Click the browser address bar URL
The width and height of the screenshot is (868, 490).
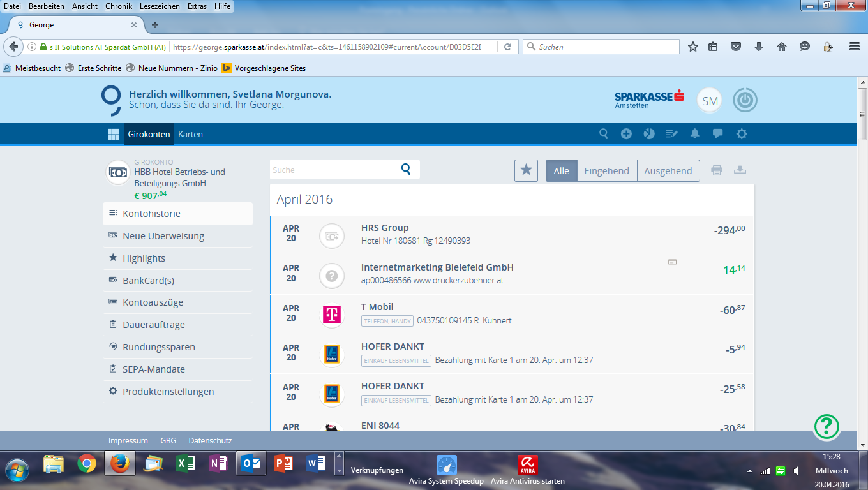coord(325,47)
